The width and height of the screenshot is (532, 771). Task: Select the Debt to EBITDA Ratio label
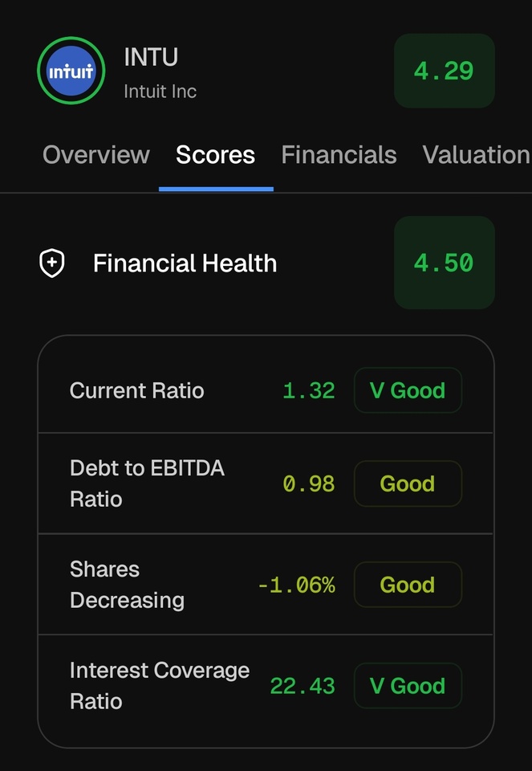pyautogui.click(x=147, y=483)
